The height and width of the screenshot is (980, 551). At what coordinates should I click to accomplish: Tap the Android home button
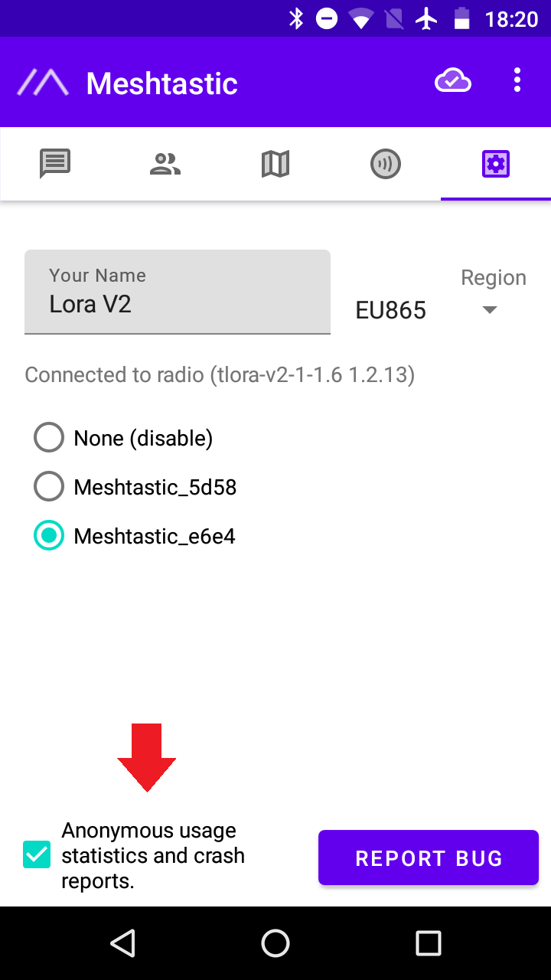275,943
